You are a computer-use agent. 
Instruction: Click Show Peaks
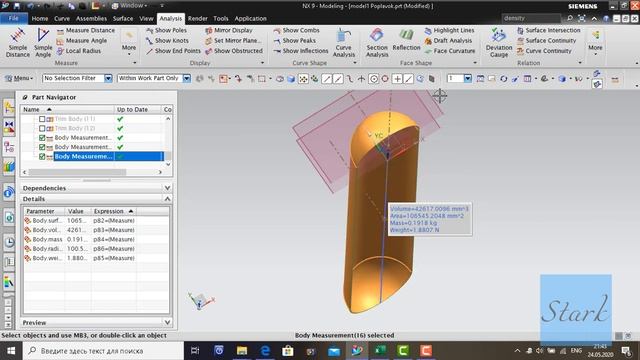click(x=295, y=41)
